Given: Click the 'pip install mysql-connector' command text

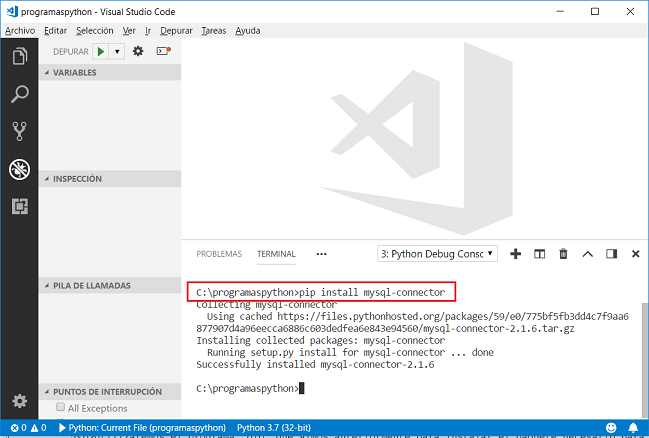Looking at the screenshot, I should pyautogui.click(x=372, y=292).
